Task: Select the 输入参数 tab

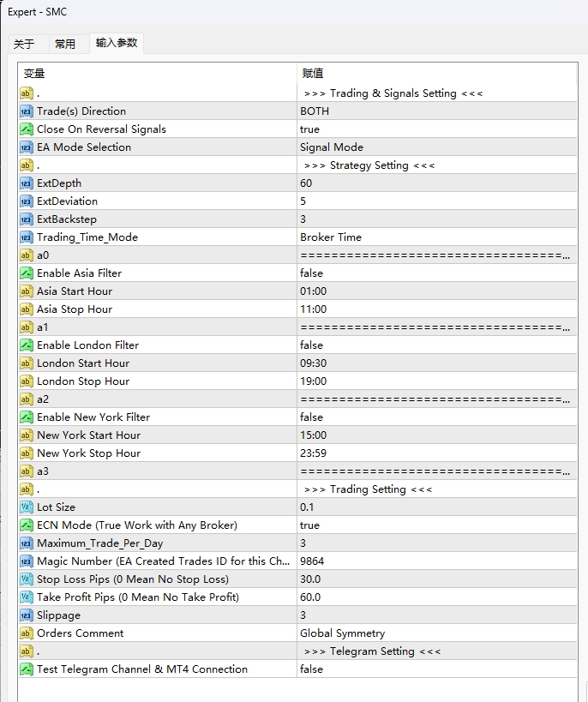Action: (x=117, y=43)
